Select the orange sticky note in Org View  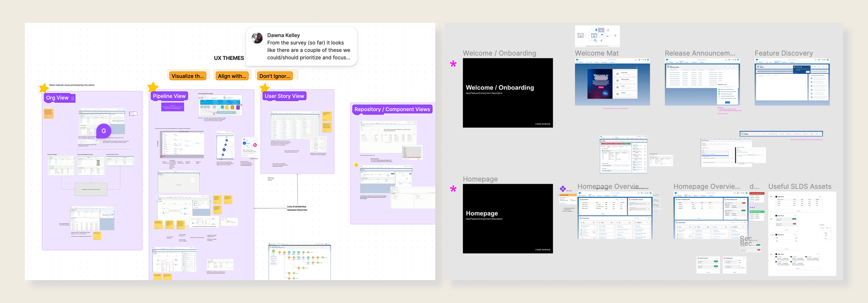(x=49, y=113)
